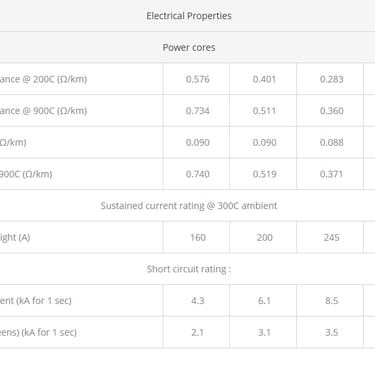Click the 0.283 value cell
The height and width of the screenshot is (366, 375).
tap(331, 79)
